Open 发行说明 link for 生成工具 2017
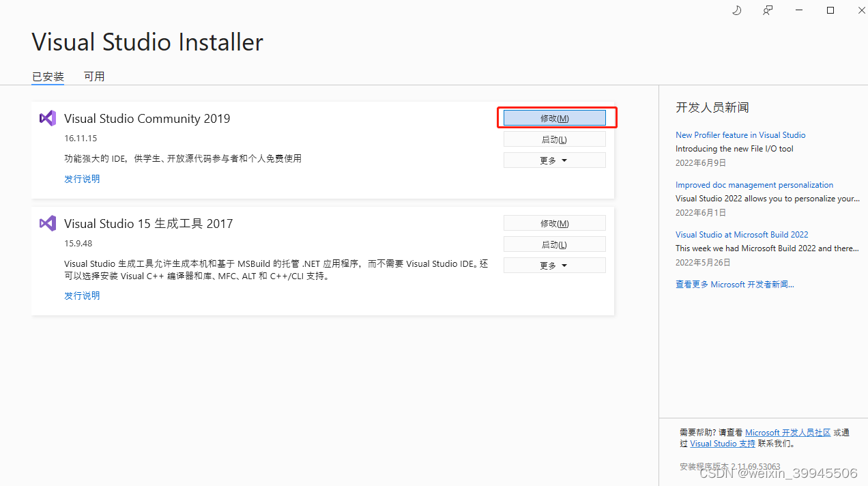 [82, 296]
